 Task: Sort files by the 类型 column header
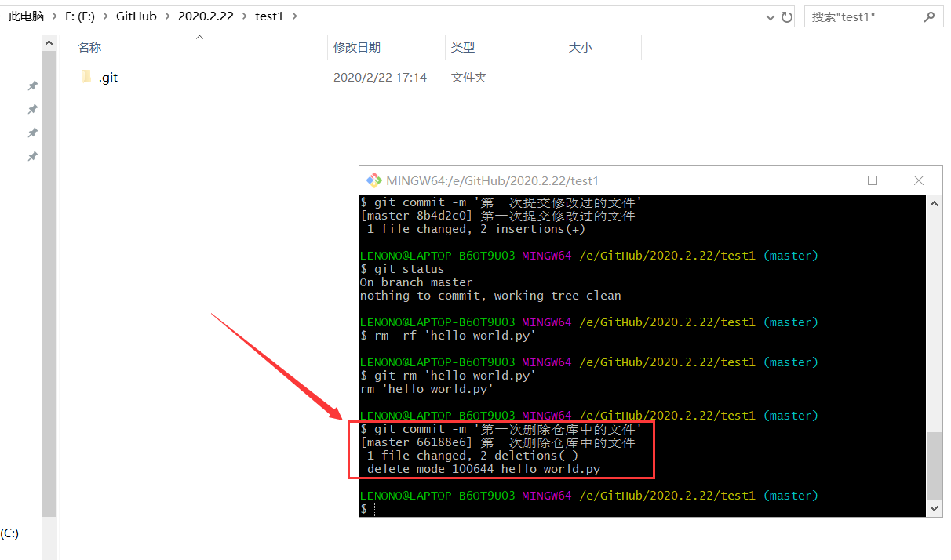pos(463,47)
